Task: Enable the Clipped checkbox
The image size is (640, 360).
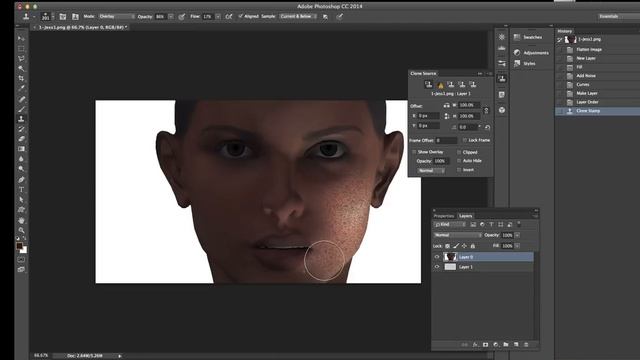Action: coord(459,152)
